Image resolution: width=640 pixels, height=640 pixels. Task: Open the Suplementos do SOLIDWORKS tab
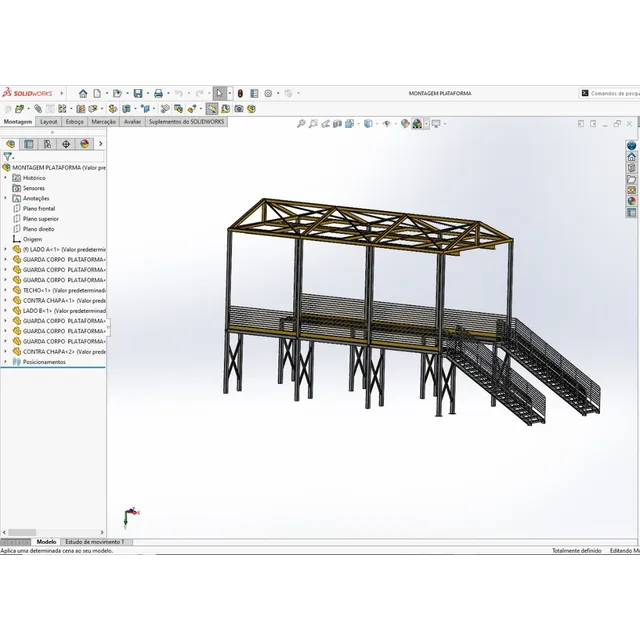[187, 122]
